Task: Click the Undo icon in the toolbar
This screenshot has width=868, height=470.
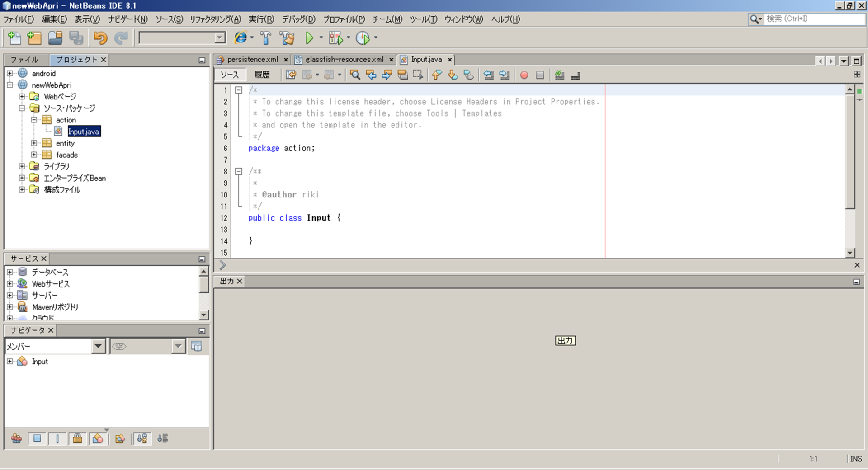Action: click(x=99, y=38)
